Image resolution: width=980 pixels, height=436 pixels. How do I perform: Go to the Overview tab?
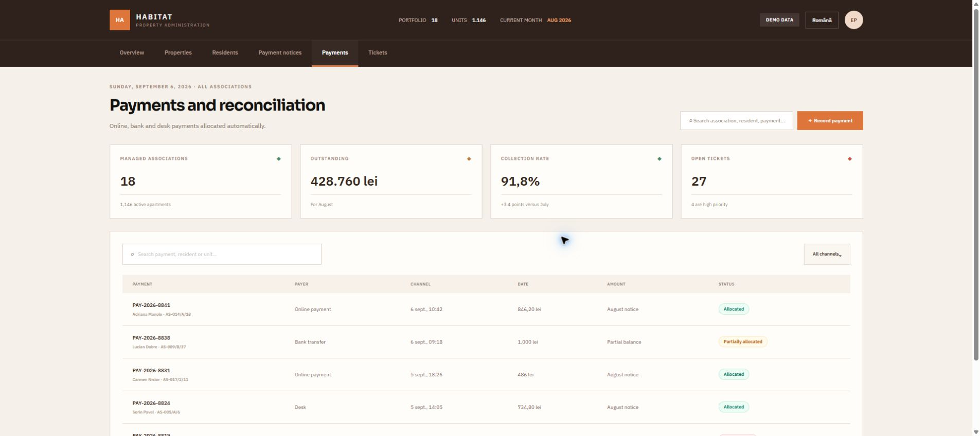pyautogui.click(x=132, y=52)
